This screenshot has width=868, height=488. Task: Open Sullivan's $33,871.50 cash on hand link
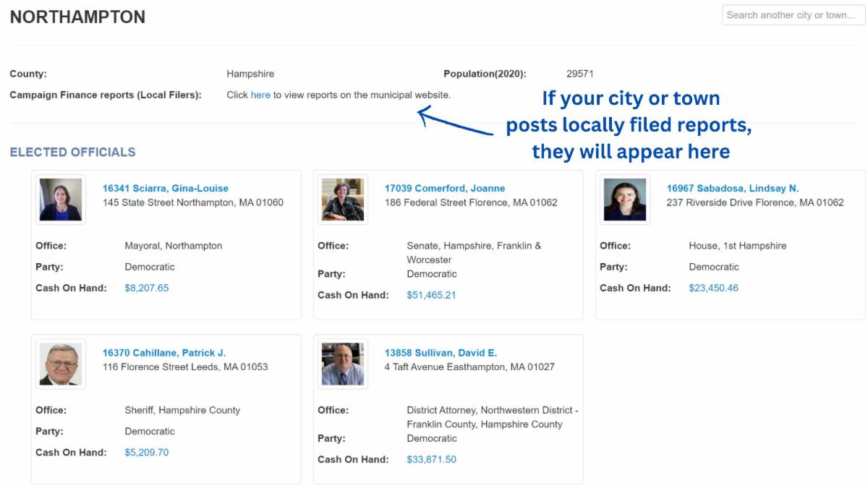[431, 460]
